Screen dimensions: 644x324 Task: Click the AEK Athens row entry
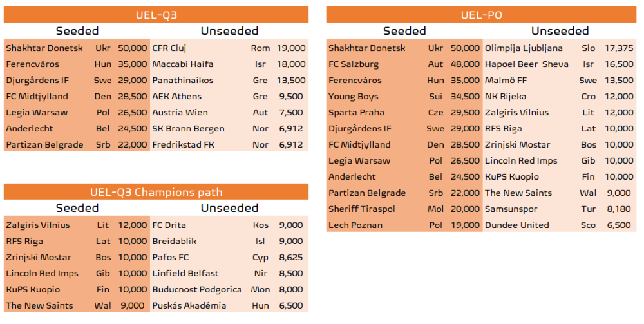click(x=177, y=97)
